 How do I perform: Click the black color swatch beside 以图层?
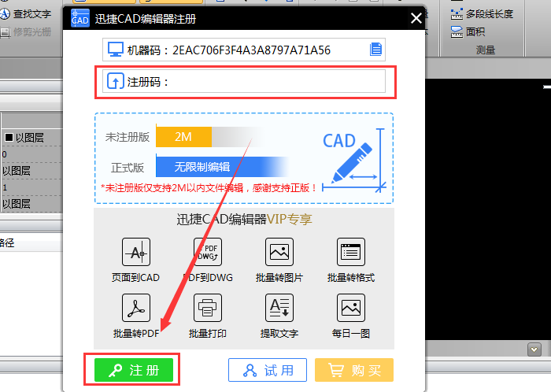point(9,137)
